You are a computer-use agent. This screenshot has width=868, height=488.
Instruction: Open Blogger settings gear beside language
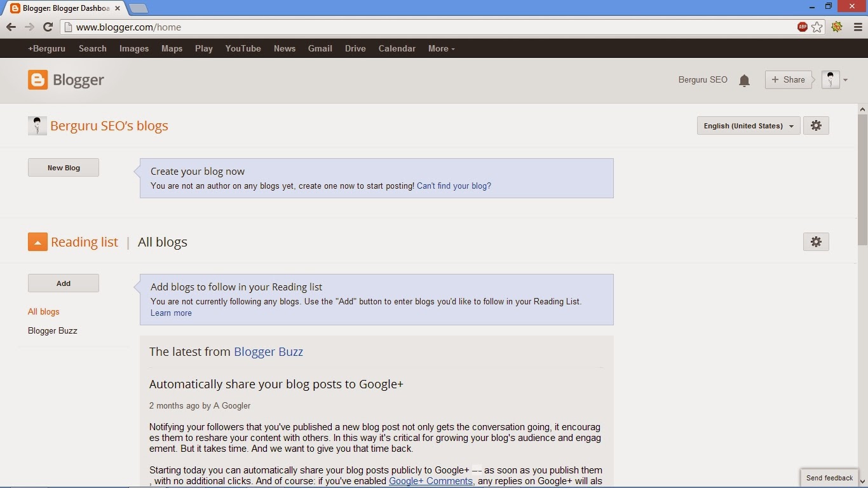816,126
